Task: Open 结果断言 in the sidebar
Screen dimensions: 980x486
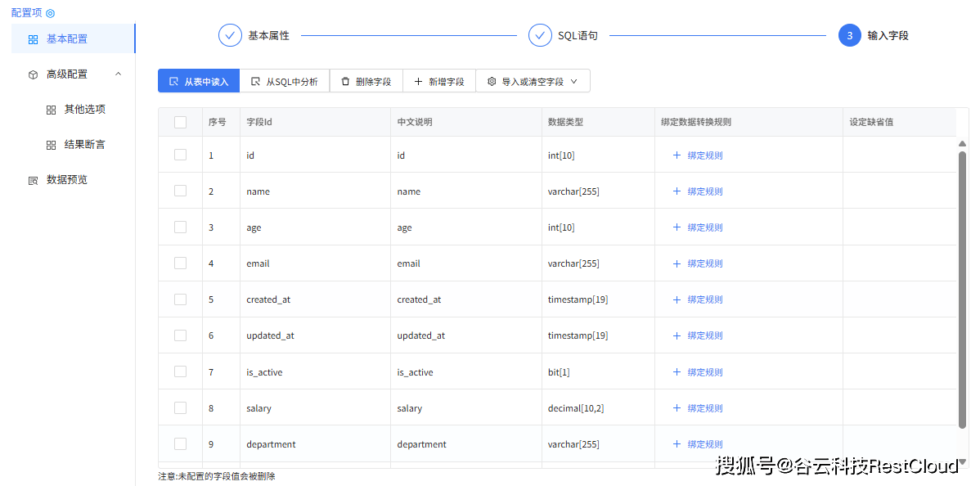Action: click(x=84, y=145)
